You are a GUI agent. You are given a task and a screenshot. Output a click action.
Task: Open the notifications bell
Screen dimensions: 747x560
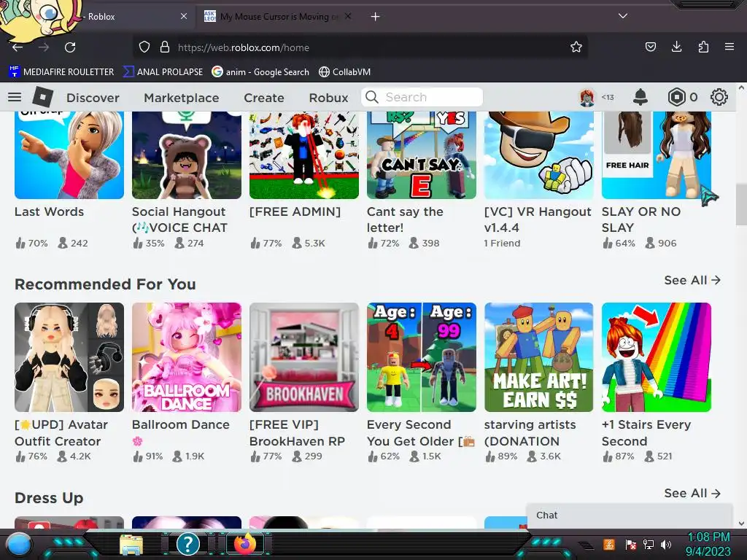(640, 97)
